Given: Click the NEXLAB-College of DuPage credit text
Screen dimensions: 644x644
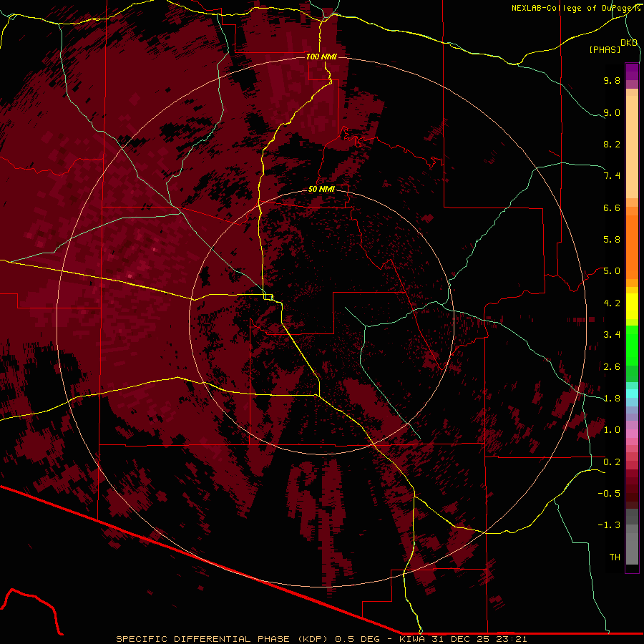Looking at the screenshot, I should click(x=575, y=8).
